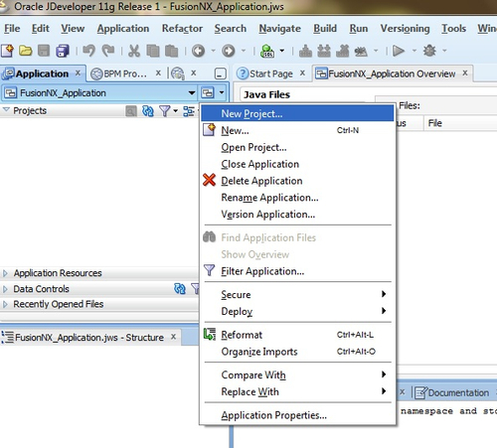Click the minimize panel icon in navigator

(x=221, y=74)
